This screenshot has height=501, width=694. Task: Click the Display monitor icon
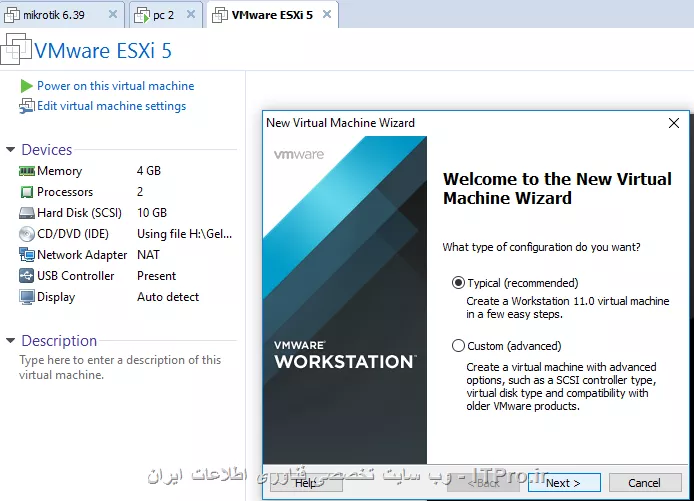[27, 297]
